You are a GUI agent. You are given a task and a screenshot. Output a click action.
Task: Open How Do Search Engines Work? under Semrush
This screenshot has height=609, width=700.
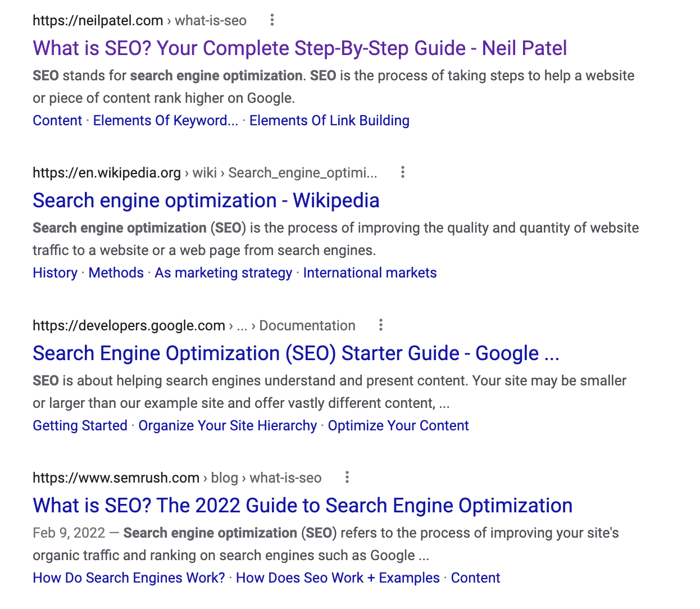coord(128,578)
